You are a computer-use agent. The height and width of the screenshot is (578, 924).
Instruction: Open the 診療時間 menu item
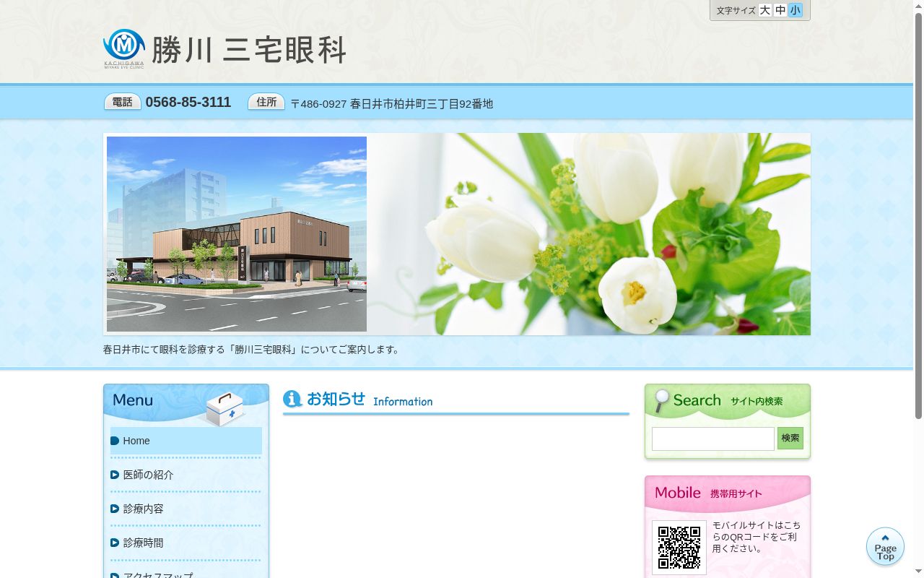pos(186,543)
